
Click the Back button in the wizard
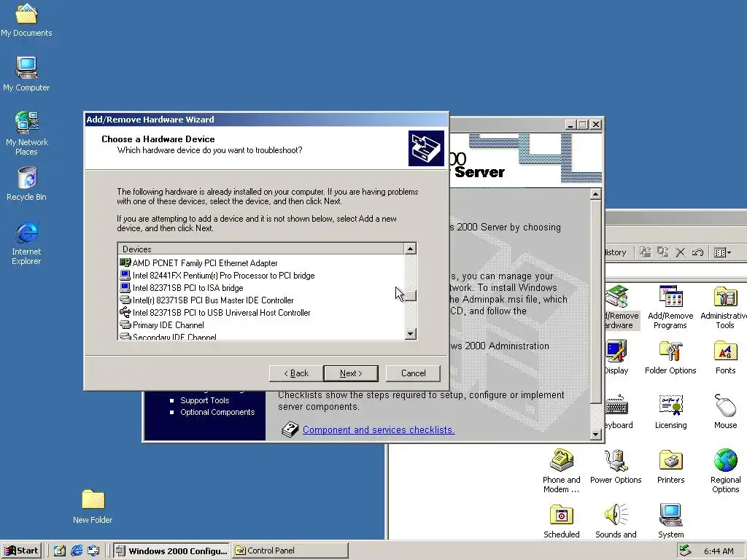pyautogui.click(x=296, y=373)
